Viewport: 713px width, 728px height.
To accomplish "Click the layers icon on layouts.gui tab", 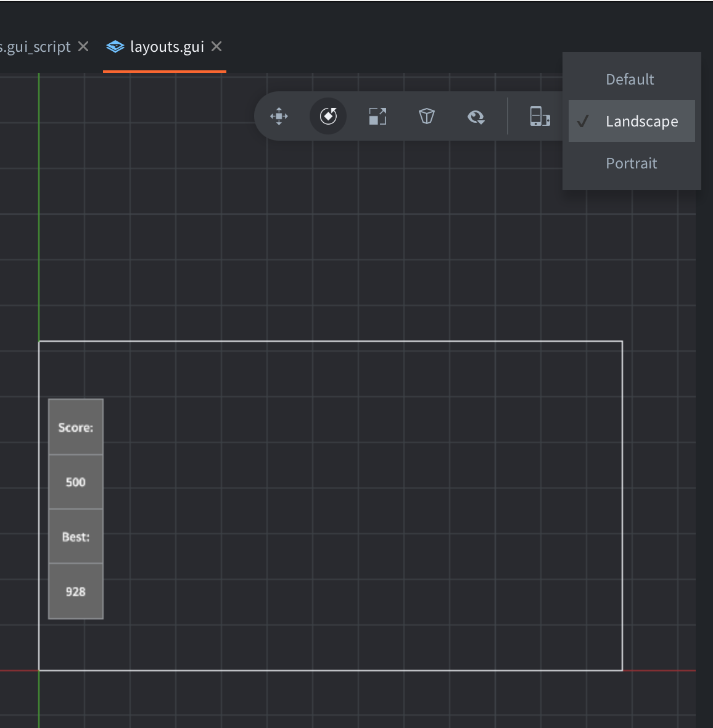I will [115, 46].
